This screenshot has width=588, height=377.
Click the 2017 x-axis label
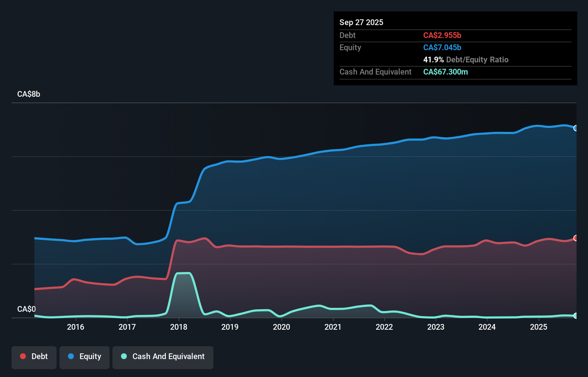127,327
